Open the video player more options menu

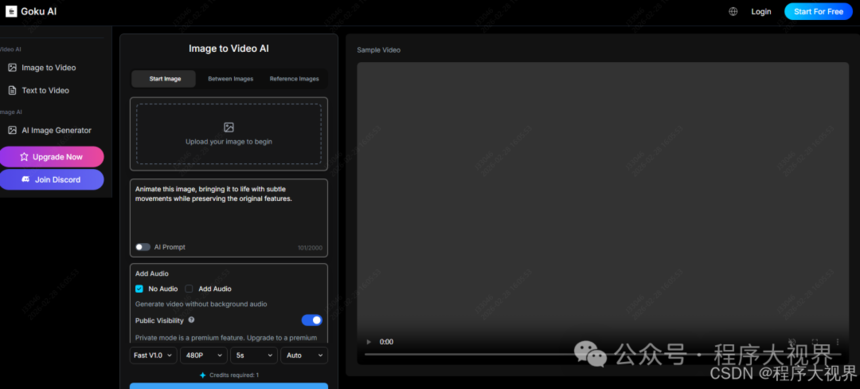[x=838, y=342]
